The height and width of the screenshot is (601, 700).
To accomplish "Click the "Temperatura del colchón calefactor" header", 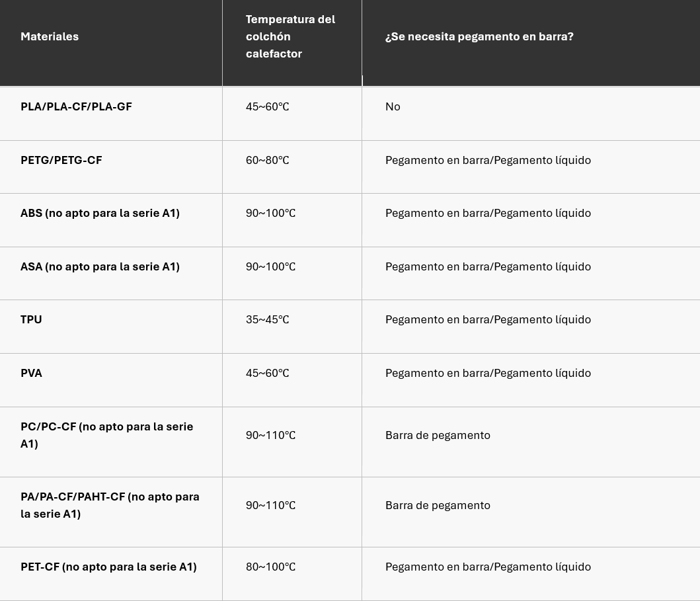I will (290, 36).
